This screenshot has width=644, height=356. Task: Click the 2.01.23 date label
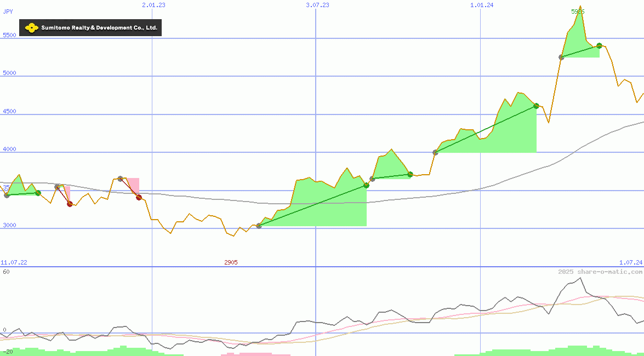pos(153,5)
